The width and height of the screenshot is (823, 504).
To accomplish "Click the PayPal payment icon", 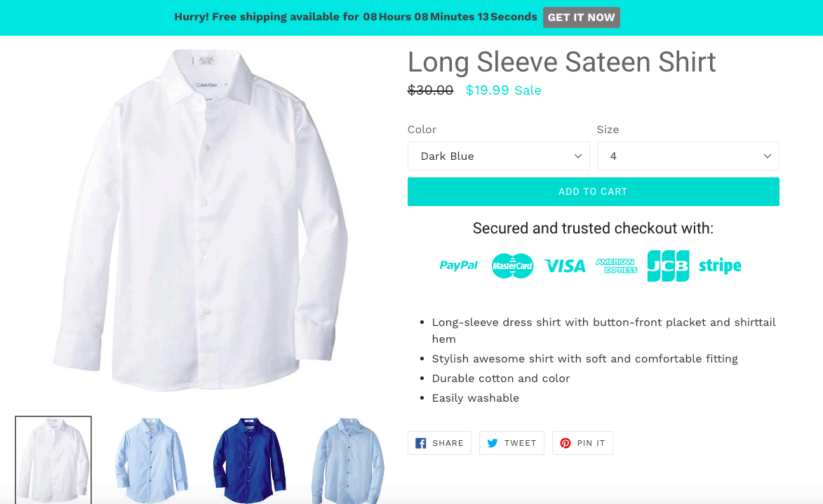I will tap(460, 266).
